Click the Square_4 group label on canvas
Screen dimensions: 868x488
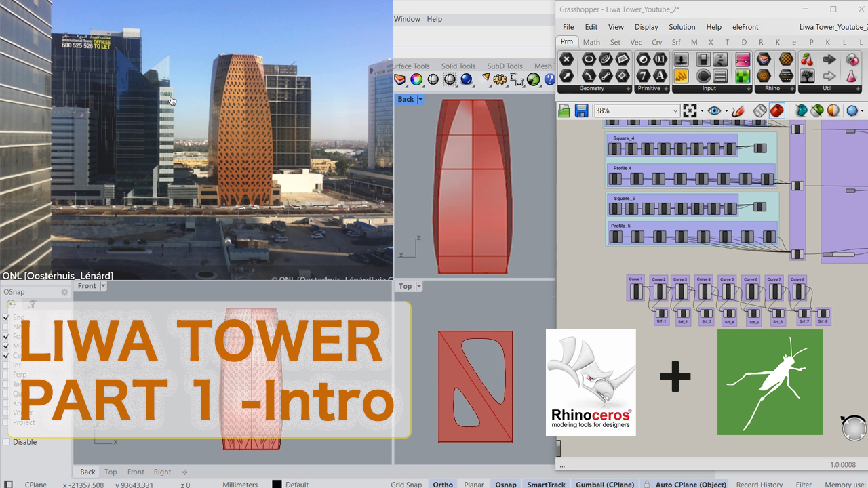(624, 138)
